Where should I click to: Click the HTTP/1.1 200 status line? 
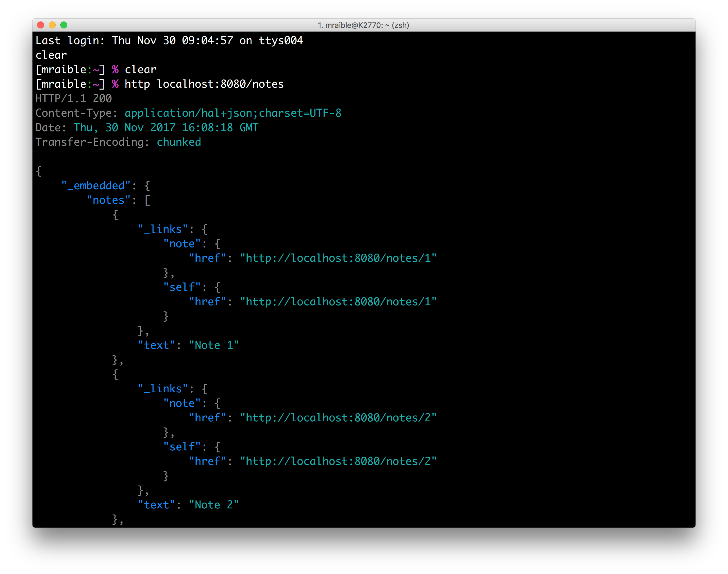click(x=74, y=98)
